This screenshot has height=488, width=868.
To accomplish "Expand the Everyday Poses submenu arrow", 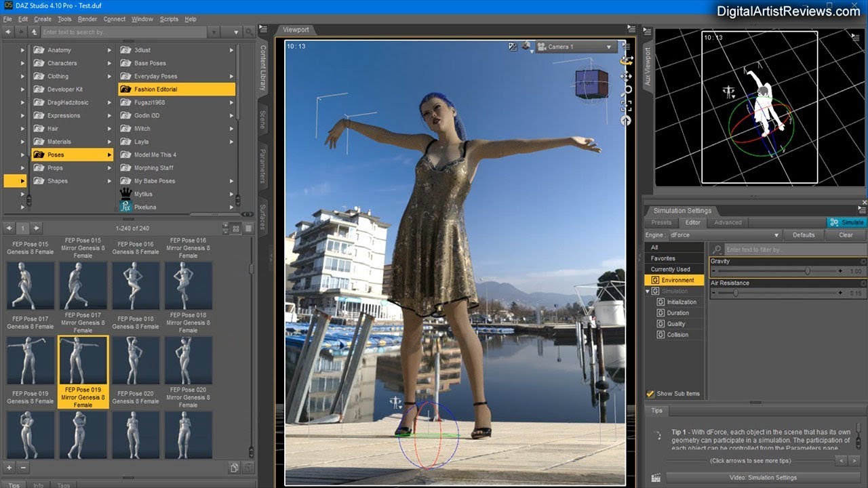I will (x=231, y=77).
